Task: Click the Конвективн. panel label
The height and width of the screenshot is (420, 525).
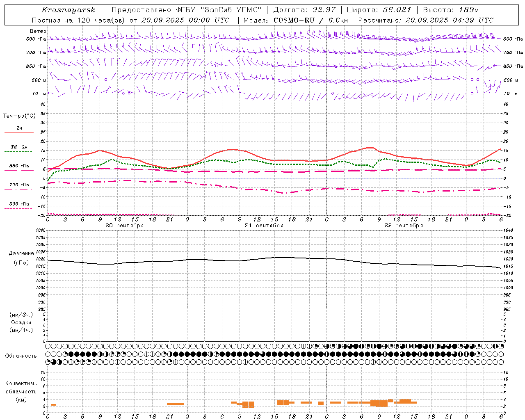Action: pyautogui.click(x=21, y=383)
